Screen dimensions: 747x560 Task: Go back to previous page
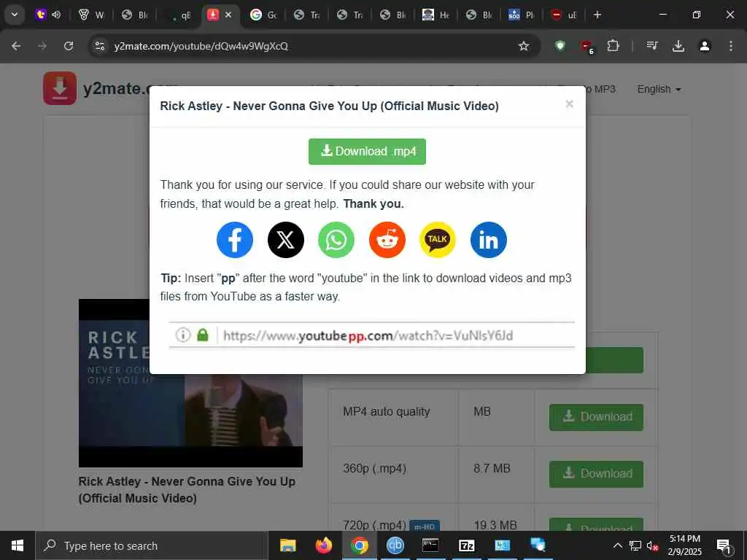tap(16, 46)
